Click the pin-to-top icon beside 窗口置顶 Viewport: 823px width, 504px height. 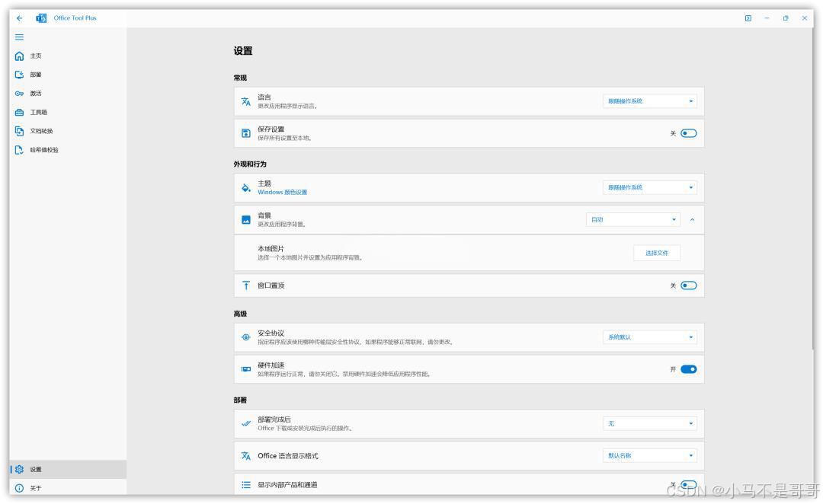point(245,285)
